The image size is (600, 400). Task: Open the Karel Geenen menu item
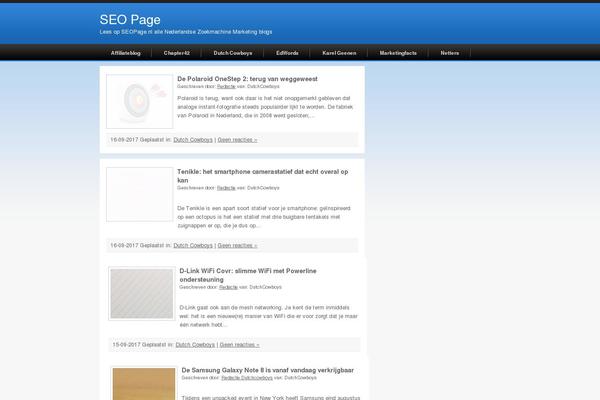[x=339, y=53]
